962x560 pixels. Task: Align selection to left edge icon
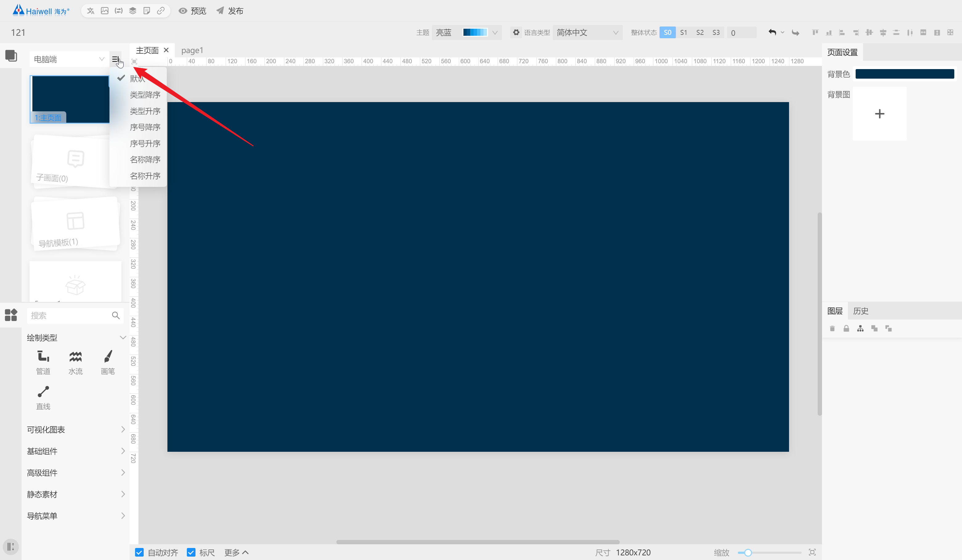[x=842, y=32]
